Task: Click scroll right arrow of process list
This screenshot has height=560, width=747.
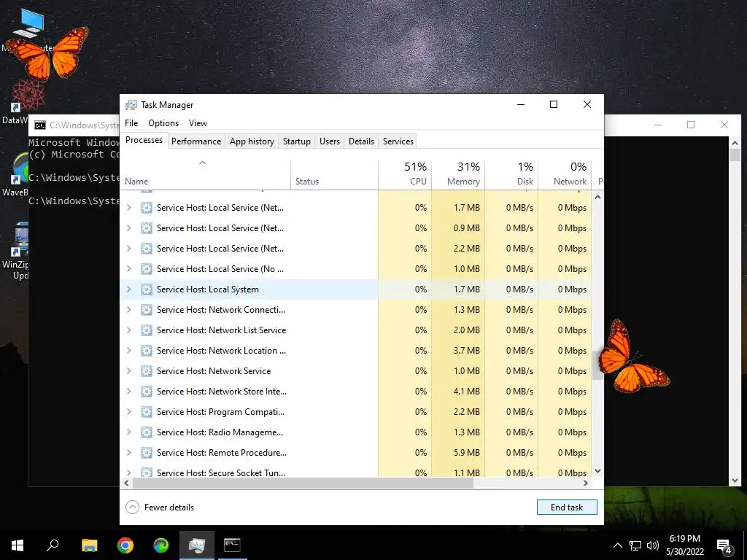Action: [586, 483]
